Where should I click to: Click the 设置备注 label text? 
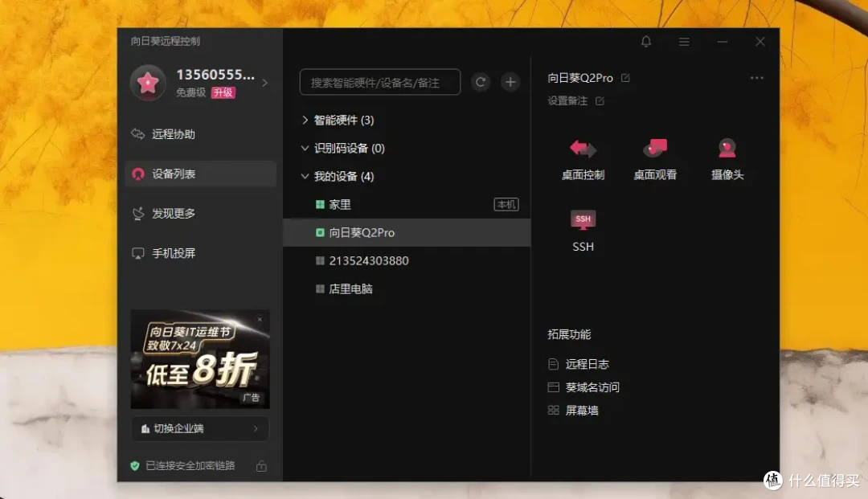(567, 100)
